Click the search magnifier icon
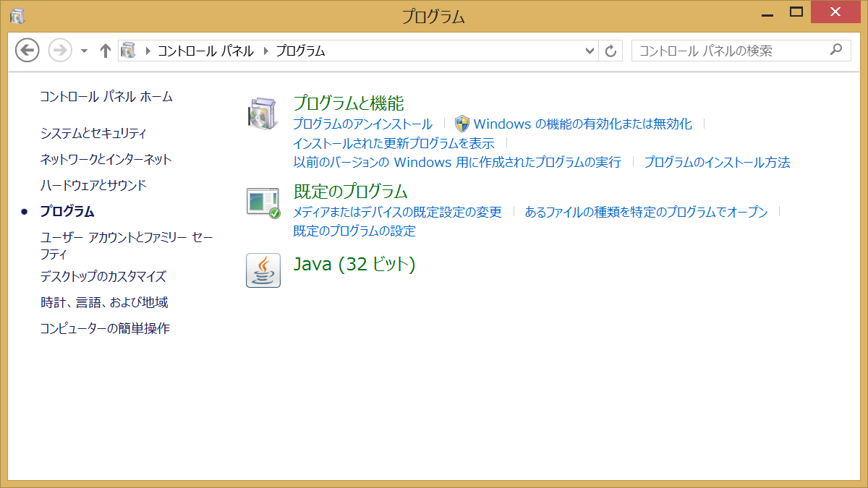This screenshot has height=488, width=868. [x=836, y=50]
